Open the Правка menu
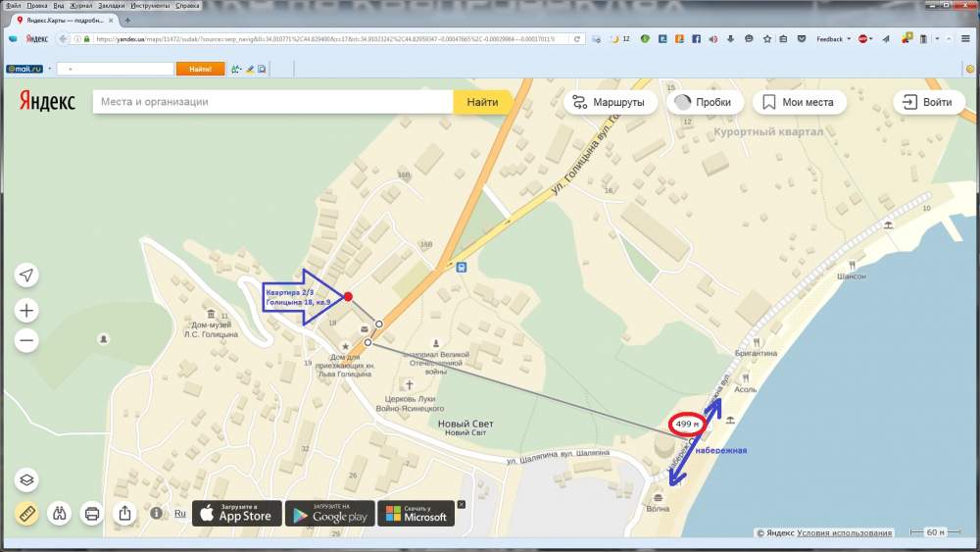 point(37,5)
